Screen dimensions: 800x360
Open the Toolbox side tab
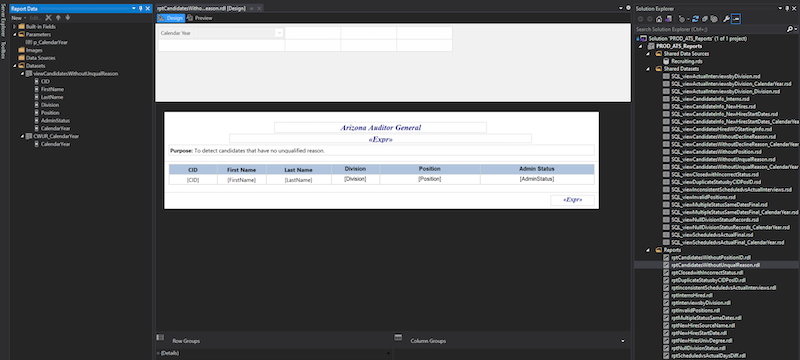(3, 51)
